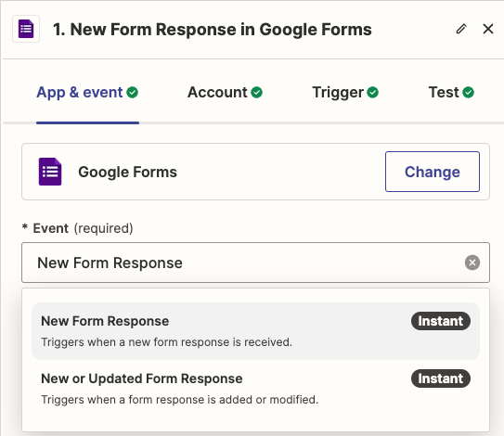504x436 pixels.
Task: Click the Instant badge on New Form Response
Action: click(x=441, y=321)
